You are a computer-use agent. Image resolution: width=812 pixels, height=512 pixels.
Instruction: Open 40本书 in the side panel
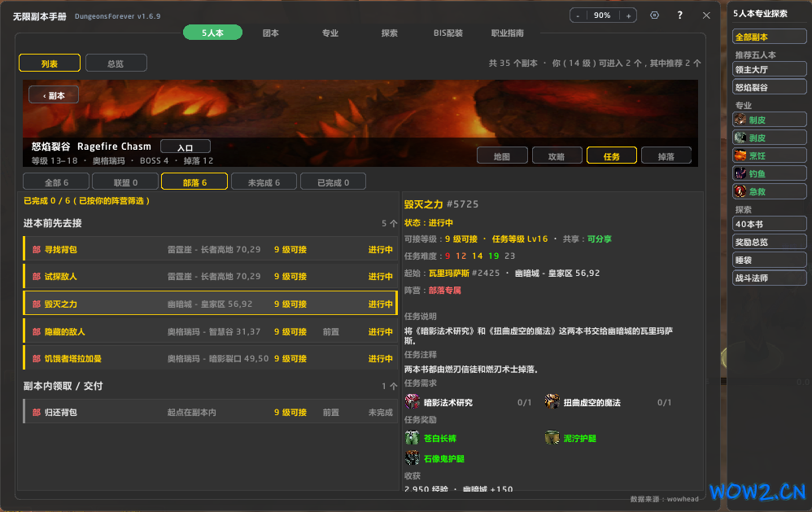[x=770, y=224]
